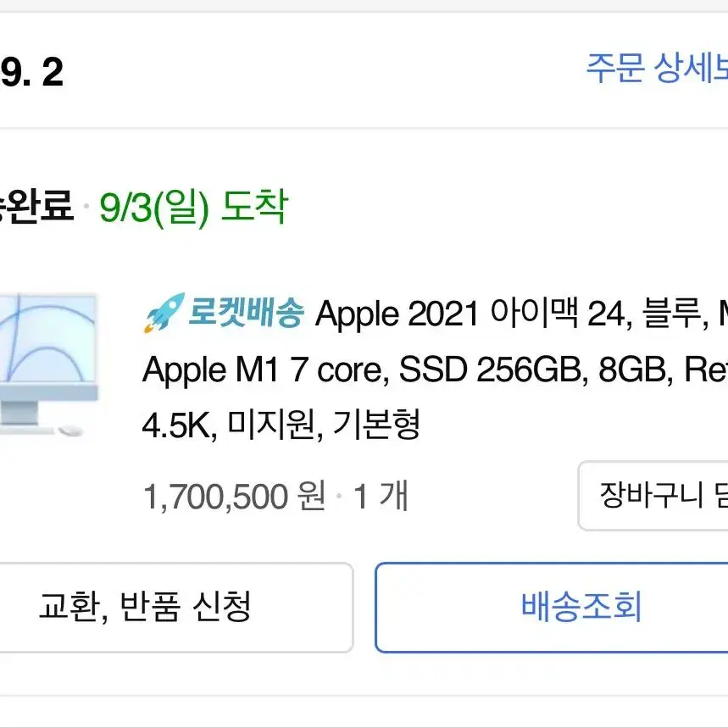Click the green 9/3(일) 도착 arrival text
This screenshot has width=728, height=728.
coord(193,207)
